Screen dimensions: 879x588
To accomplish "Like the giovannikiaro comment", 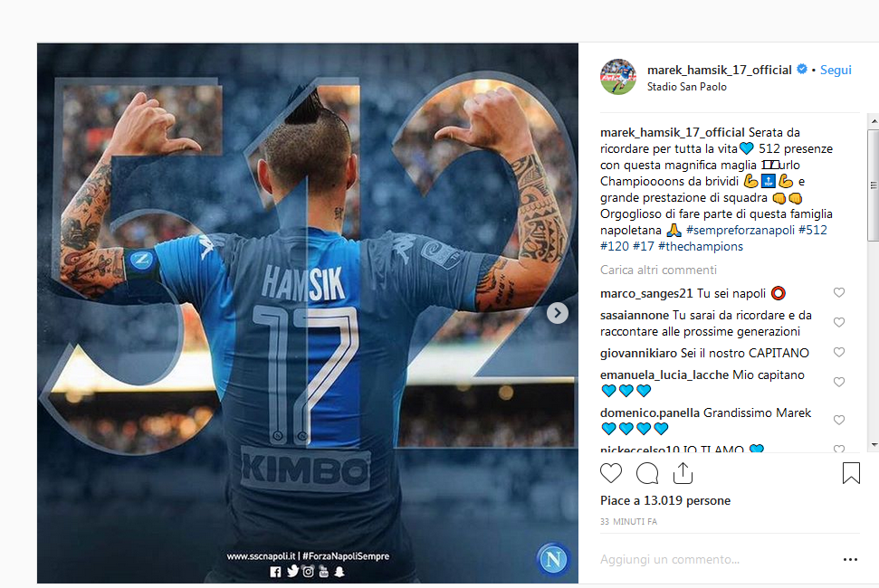I will pyautogui.click(x=838, y=352).
